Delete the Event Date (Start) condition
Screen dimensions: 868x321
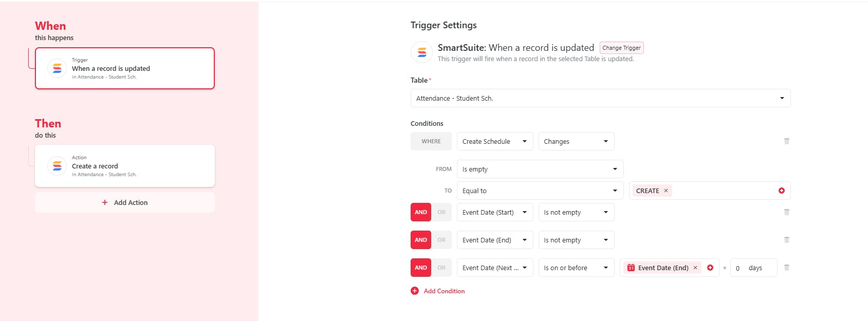click(786, 212)
